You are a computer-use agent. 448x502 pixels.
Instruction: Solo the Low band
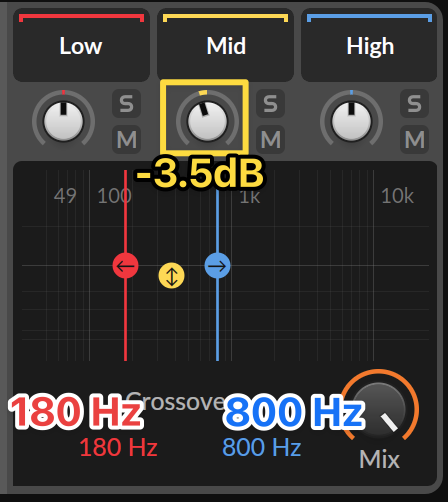click(x=126, y=103)
